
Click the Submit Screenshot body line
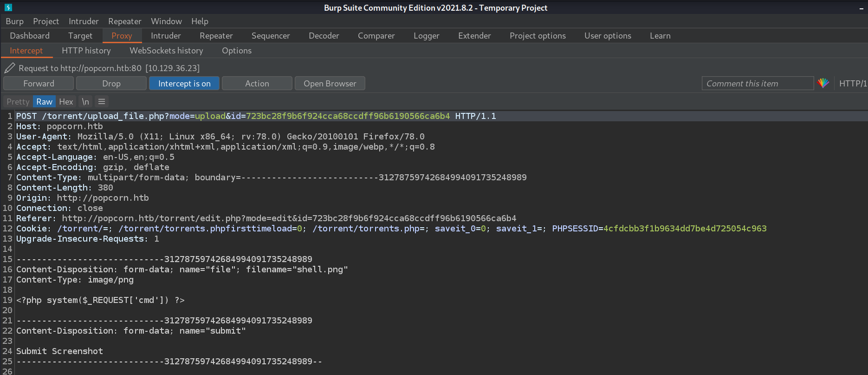point(59,351)
